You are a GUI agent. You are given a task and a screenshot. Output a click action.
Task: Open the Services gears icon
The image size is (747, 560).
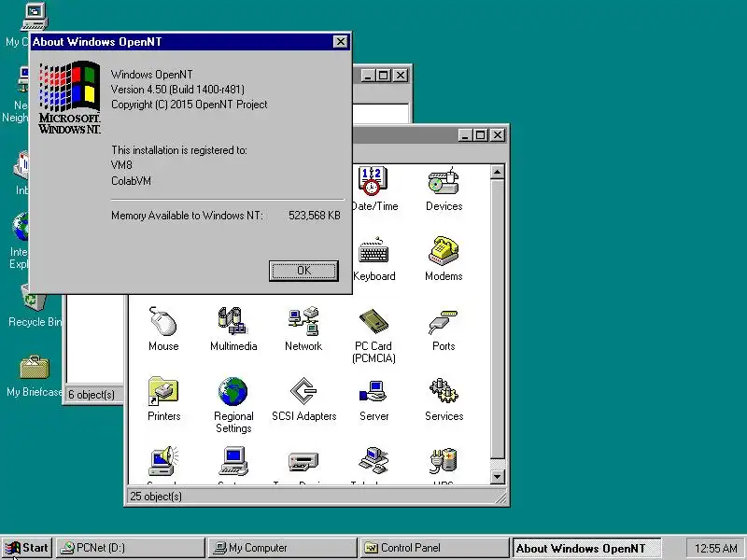tap(444, 391)
